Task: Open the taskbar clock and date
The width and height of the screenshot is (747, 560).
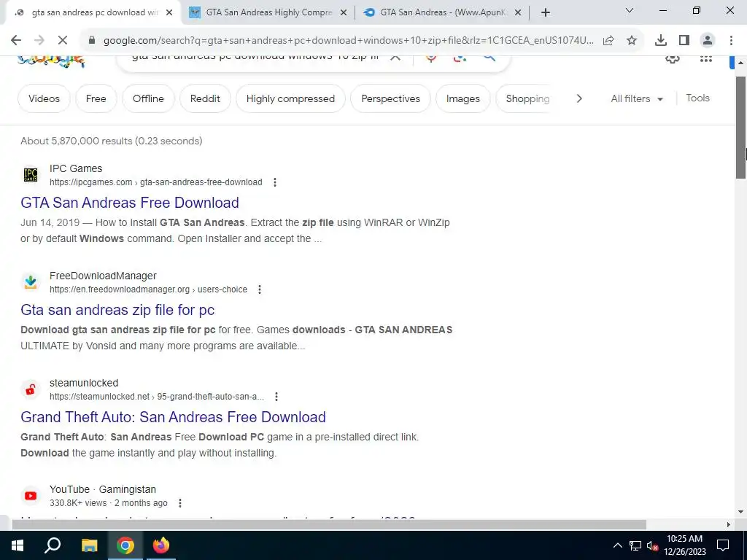Action: click(684, 545)
